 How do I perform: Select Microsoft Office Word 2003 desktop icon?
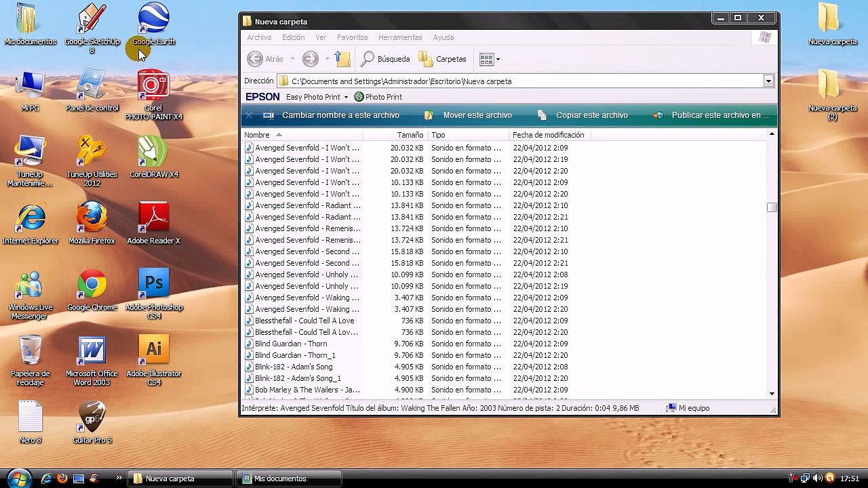pyautogui.click(x=92, y=361)
